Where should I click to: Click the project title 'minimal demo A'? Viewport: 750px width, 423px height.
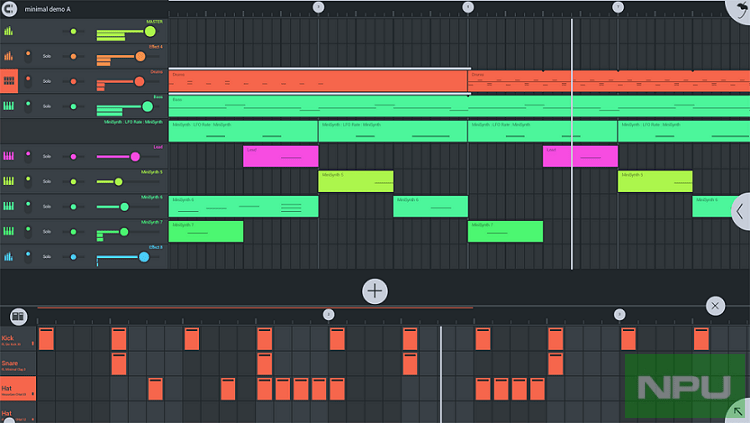(47, 9)
